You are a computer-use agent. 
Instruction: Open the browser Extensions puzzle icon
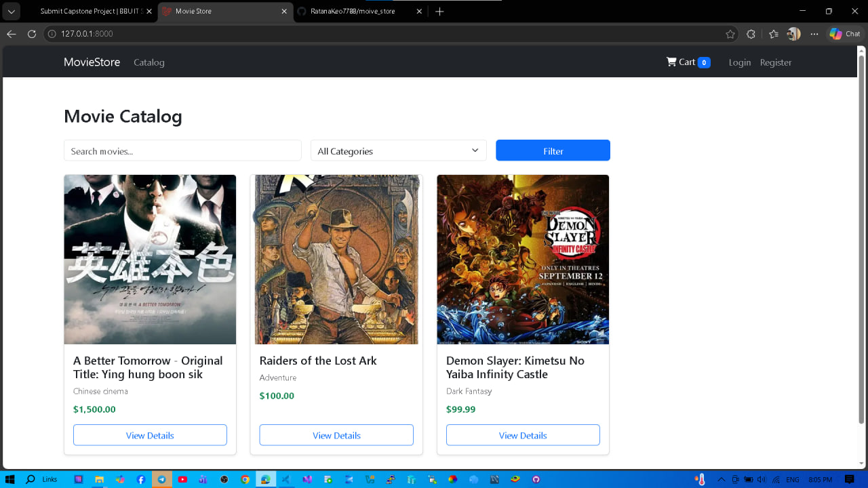coord(751,34)
